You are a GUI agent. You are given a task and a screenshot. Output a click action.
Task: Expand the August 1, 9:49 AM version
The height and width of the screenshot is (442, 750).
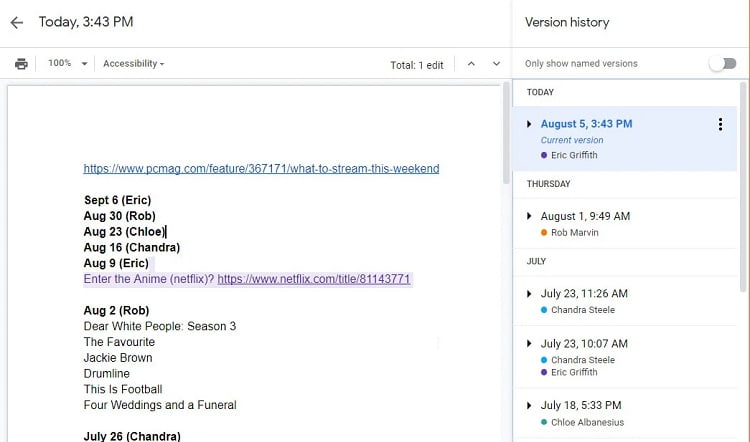529,216
